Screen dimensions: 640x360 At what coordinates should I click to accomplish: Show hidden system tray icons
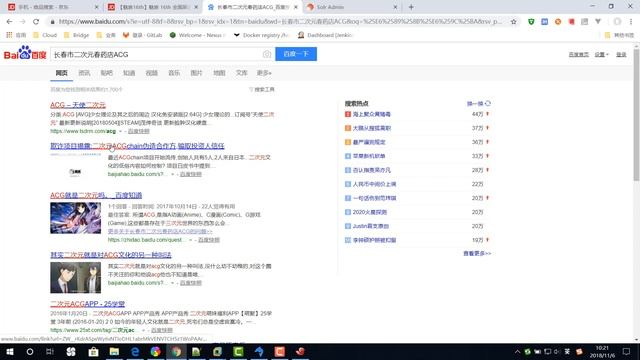[517, 351]
